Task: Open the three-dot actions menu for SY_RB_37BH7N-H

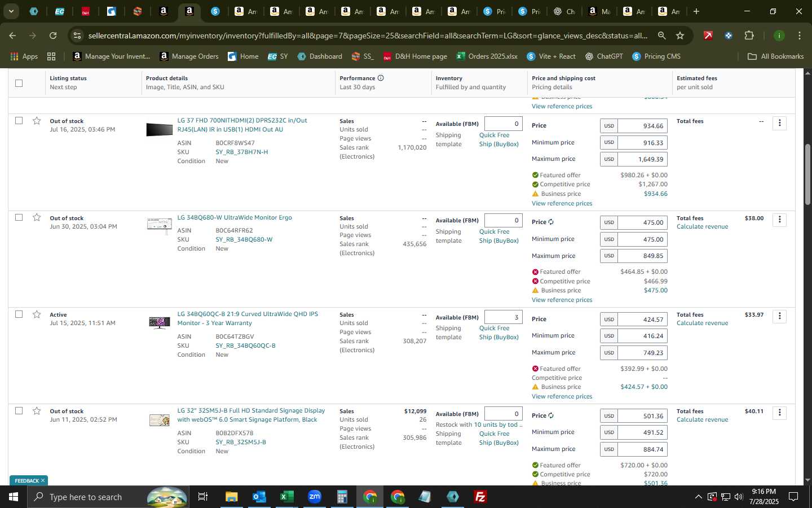Action: (779, 123)
